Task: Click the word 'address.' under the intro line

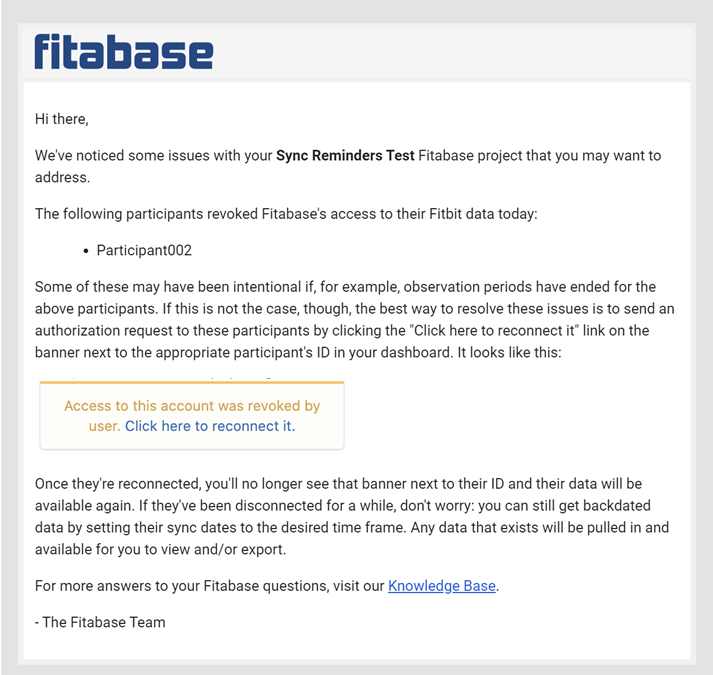Action: (x=63, y=177)
